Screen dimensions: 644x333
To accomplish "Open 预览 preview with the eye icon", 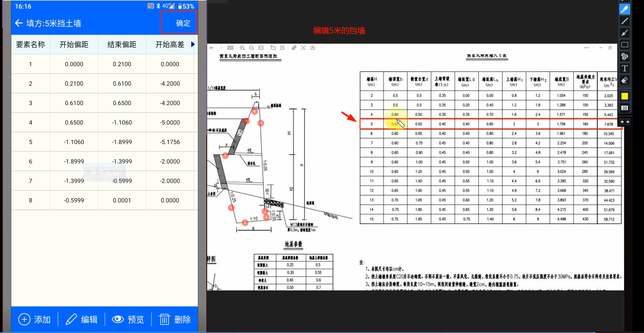I will (128, 320).
